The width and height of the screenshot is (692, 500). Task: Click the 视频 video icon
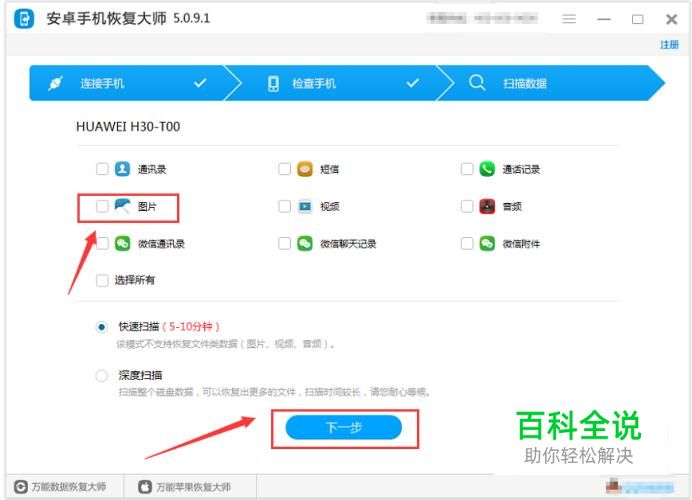pos(305,206)
